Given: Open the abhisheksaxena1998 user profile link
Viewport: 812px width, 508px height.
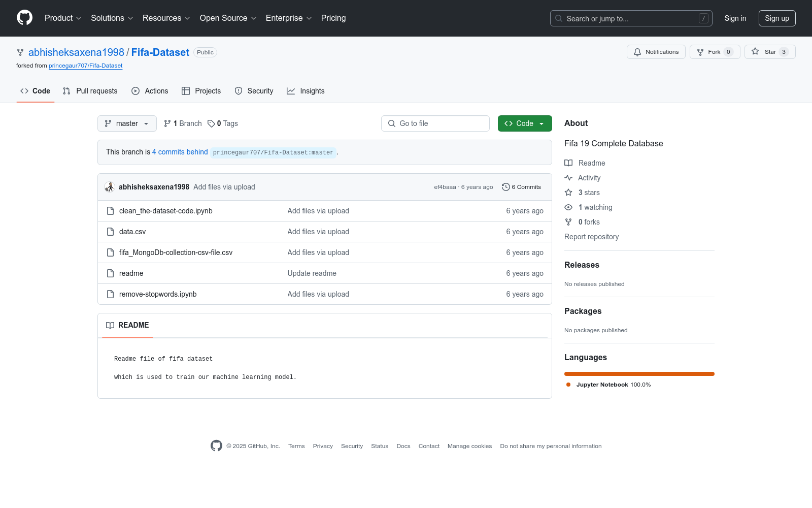Looking at the screenshot, I should point(76,52).
